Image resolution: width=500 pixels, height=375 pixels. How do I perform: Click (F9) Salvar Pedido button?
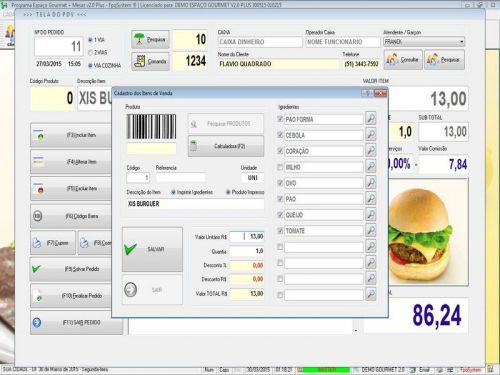click(71, 269)
